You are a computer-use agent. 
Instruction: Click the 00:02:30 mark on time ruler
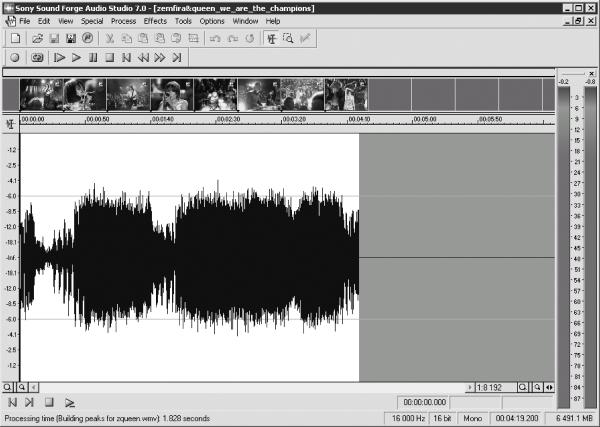click(228, 119)
